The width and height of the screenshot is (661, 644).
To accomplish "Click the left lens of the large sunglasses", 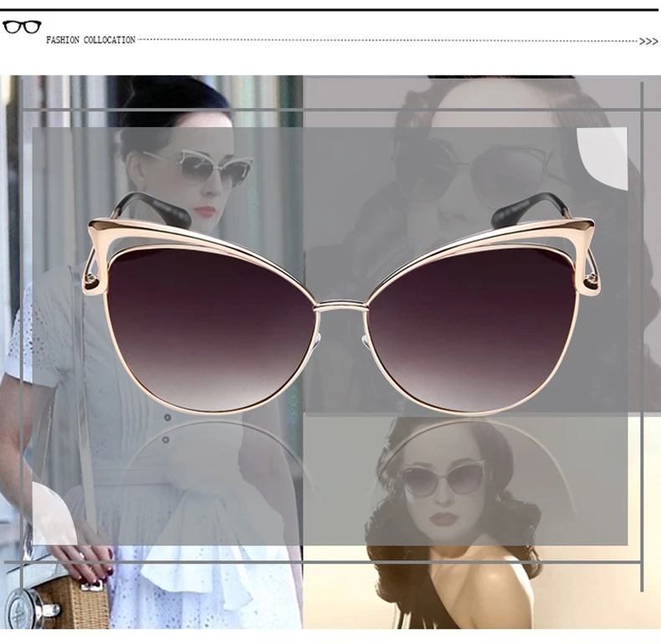I will [x=211, y=329].
